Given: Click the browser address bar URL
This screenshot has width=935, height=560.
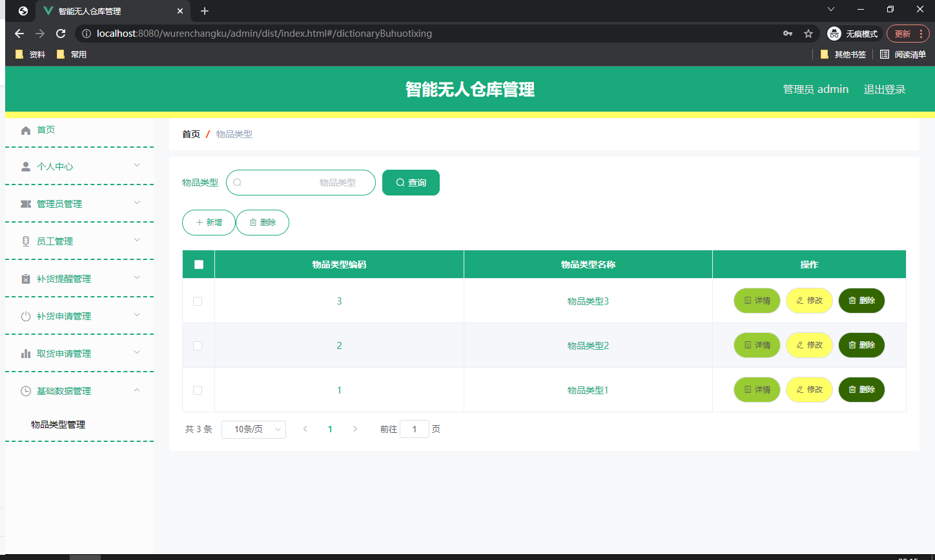Looking at the screenshot, I should pyautogui.click(x=265, y=34).
